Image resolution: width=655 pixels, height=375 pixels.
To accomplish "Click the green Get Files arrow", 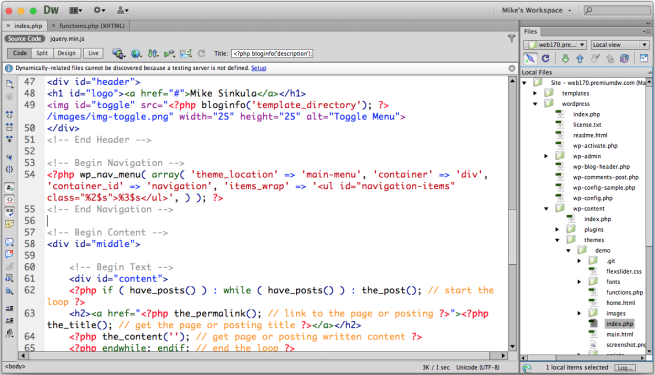I will tap(565, 58).
